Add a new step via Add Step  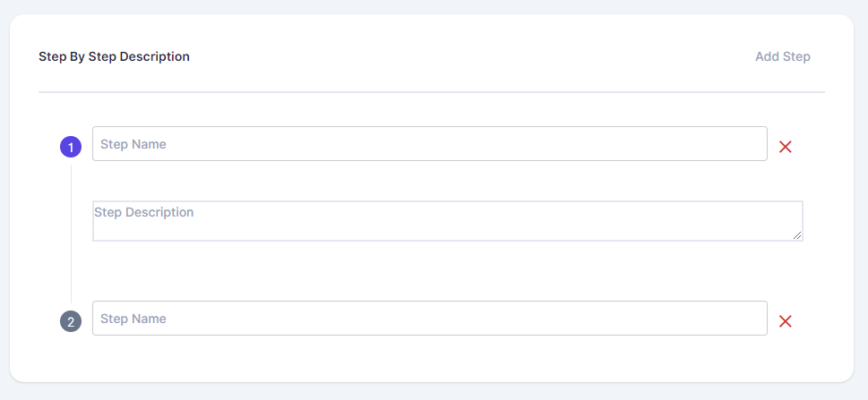[x=782, y=56]
